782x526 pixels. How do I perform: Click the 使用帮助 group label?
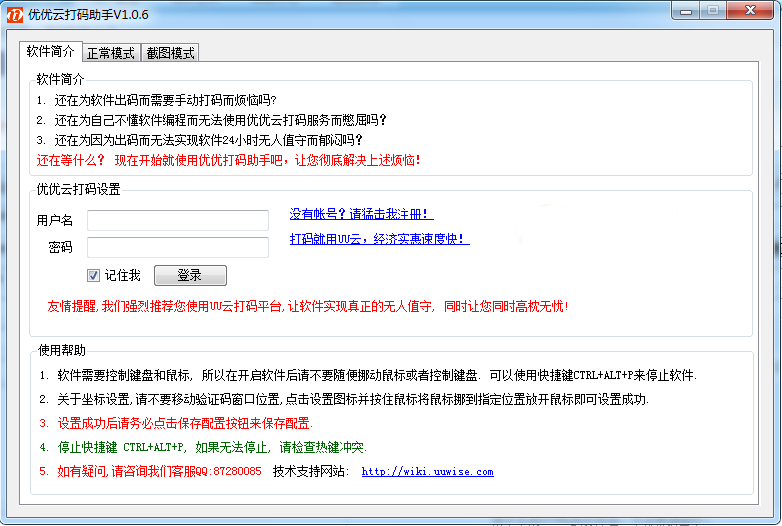pos(62,350)
